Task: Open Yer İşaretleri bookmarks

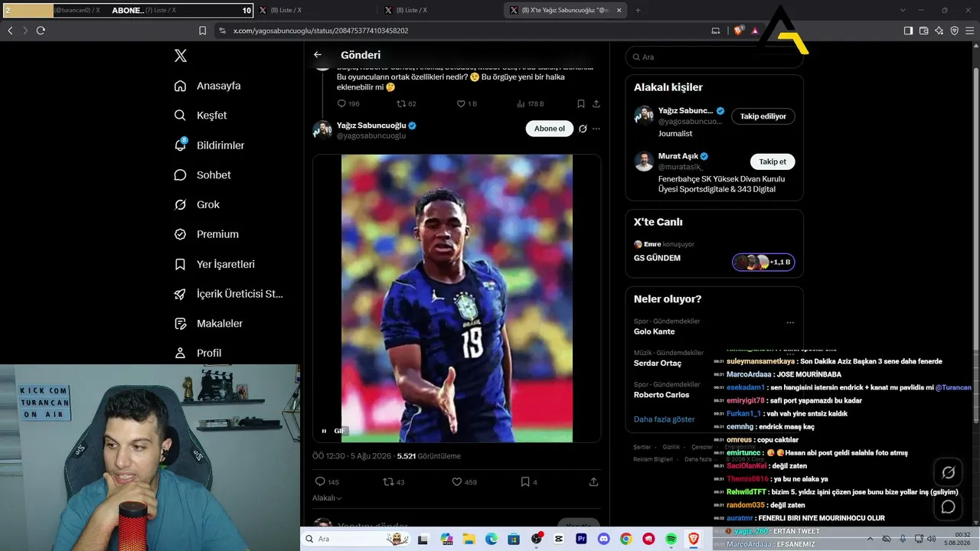Action: pos(214,264)
